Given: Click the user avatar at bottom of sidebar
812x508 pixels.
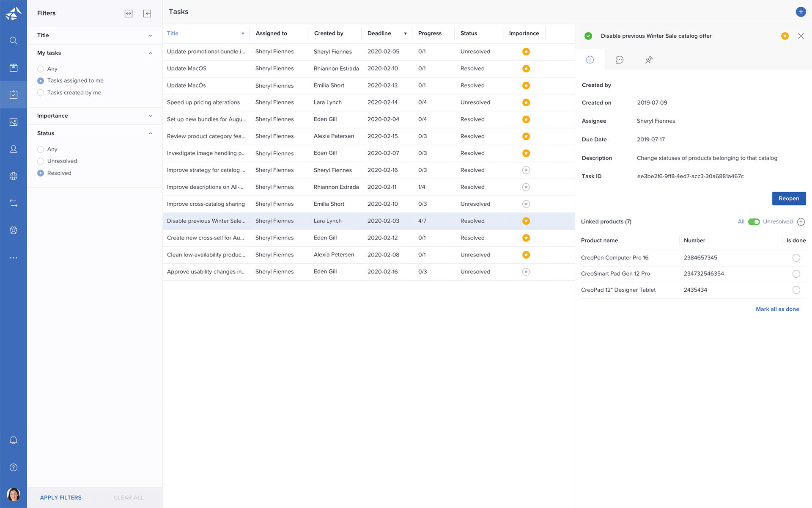Looking at the screenshot, I should click(x=14, y=494).
